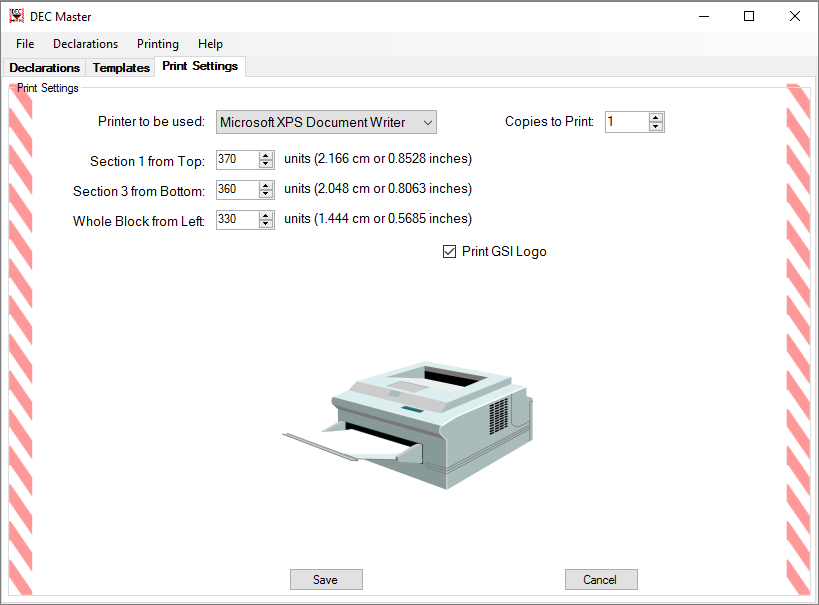
Task: Increase Copies to Print count
Action: coord(656,117)
